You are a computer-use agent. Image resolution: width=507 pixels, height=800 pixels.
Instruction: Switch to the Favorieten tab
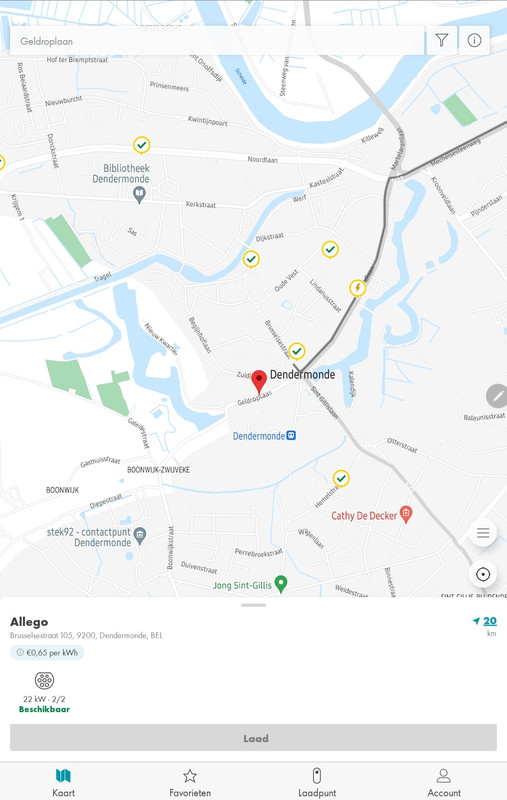pos(190,783)
